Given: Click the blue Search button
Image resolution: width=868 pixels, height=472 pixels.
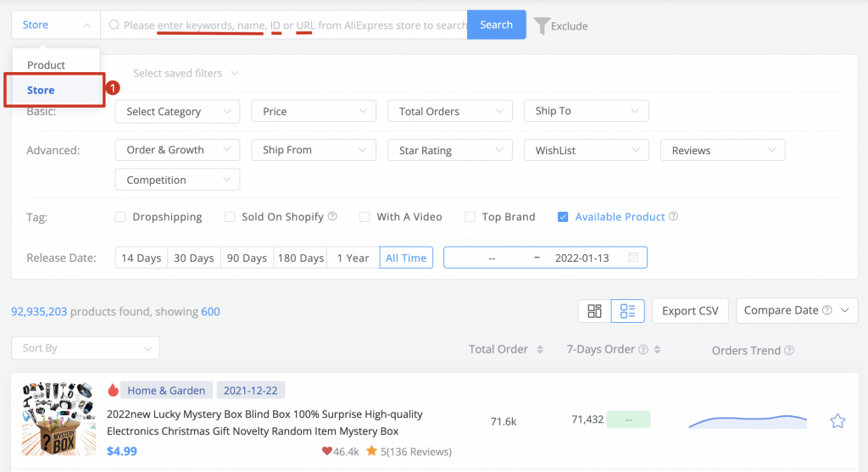Looking at the screenshot, I should (496, 25).
